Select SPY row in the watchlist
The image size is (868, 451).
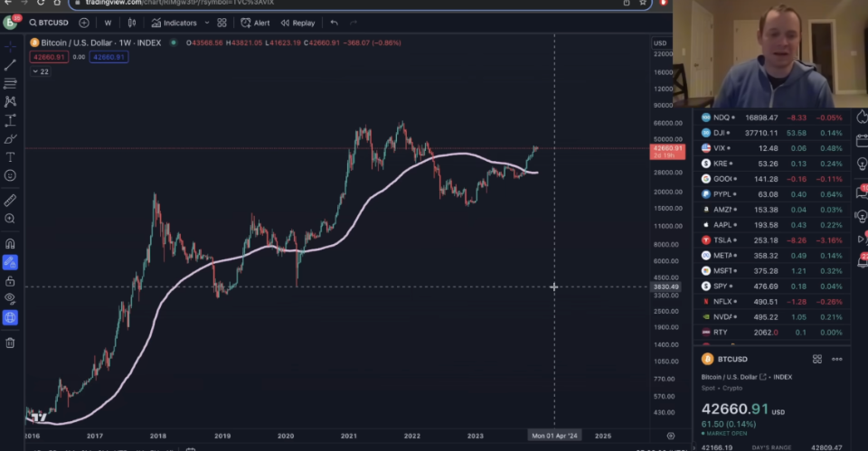[771, 287]
